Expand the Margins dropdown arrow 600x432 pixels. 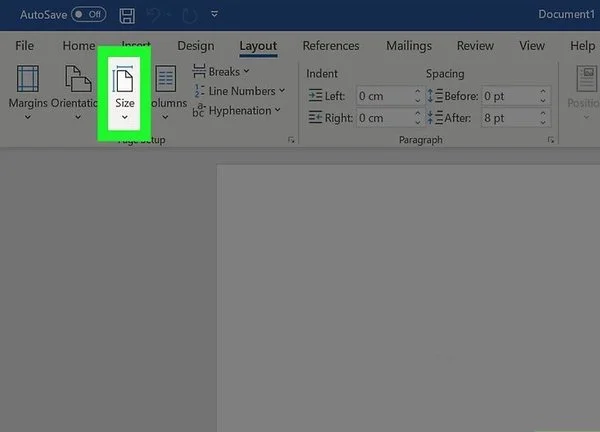point(28,117)
